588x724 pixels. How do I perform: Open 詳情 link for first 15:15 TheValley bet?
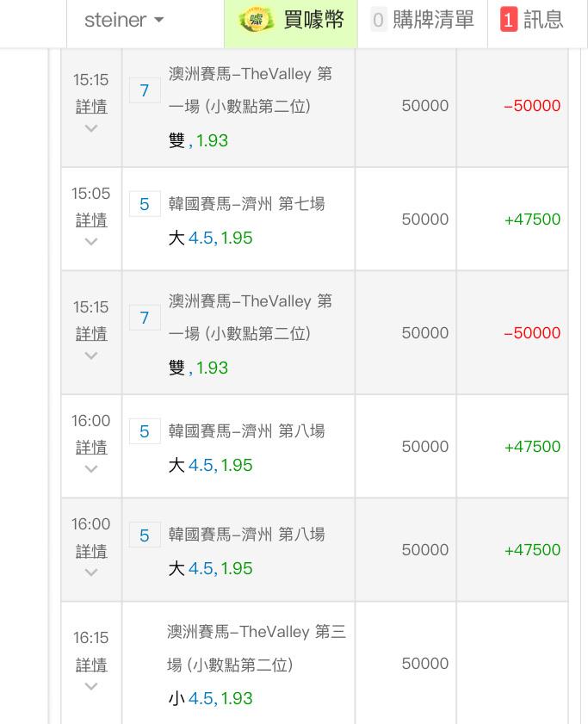[x=91, y=107]
